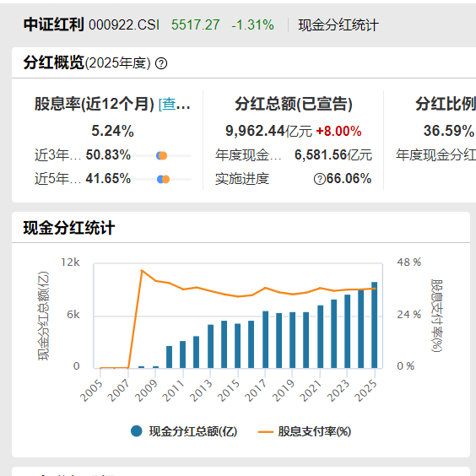Click the 2017 dividend bar in chart

(x=265, y=339)
